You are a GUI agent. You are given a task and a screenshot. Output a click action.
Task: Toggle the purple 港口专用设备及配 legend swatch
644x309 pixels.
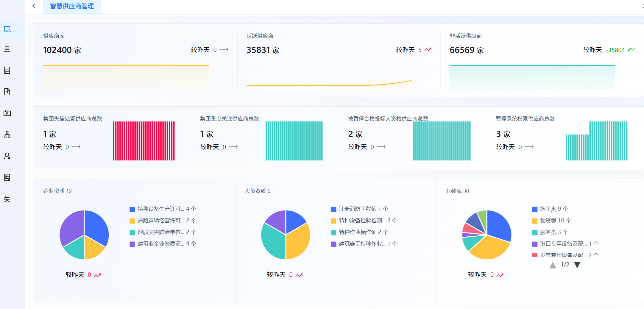click(535, 244)
